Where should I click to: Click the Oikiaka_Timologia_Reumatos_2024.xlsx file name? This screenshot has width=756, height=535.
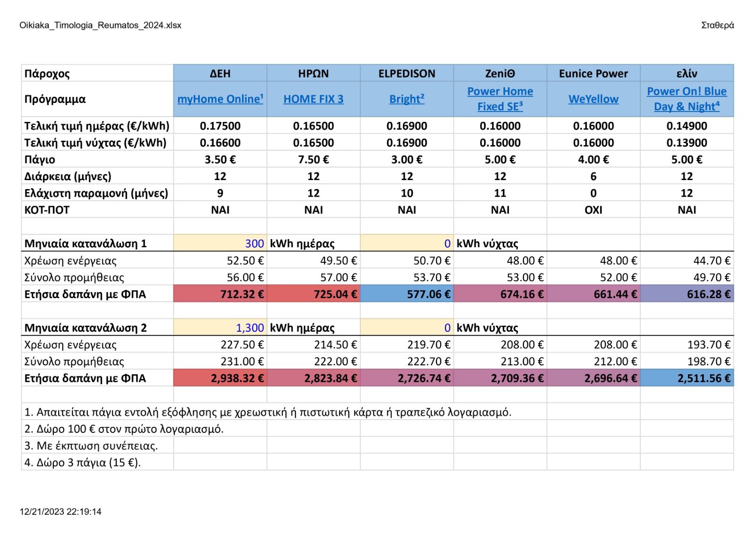[x=100, y=25]
